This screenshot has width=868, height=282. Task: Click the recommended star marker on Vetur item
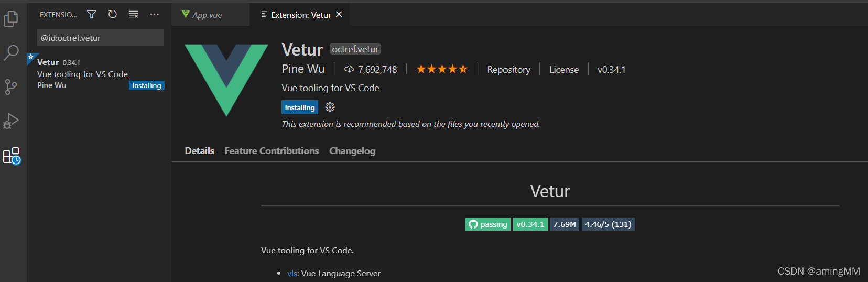pyautogui.click(x=31, y=57)
